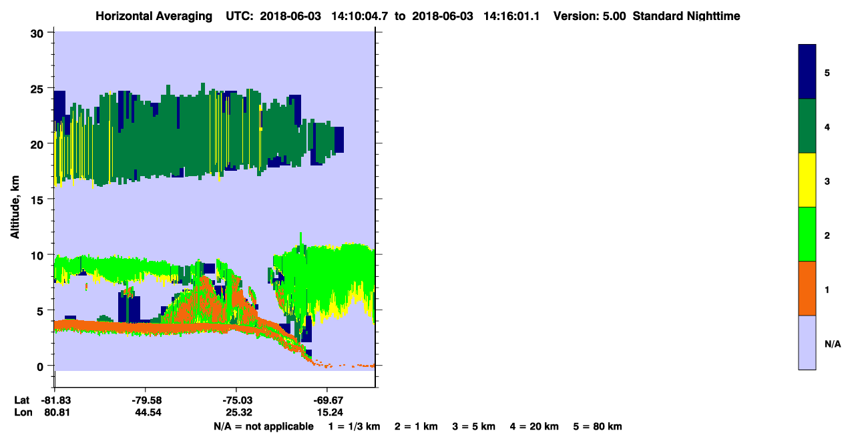Click the '2 = 1 km' footnote
868x445 pixels.
(416, 426)
